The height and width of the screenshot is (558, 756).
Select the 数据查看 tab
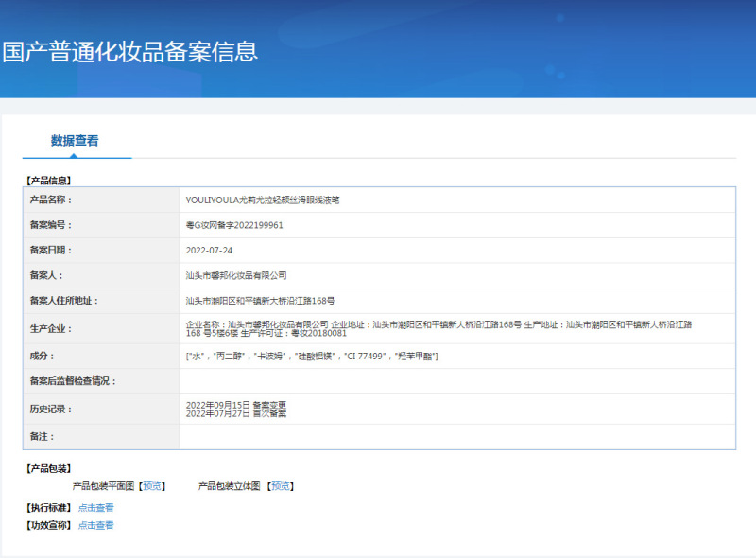(75, 141)
